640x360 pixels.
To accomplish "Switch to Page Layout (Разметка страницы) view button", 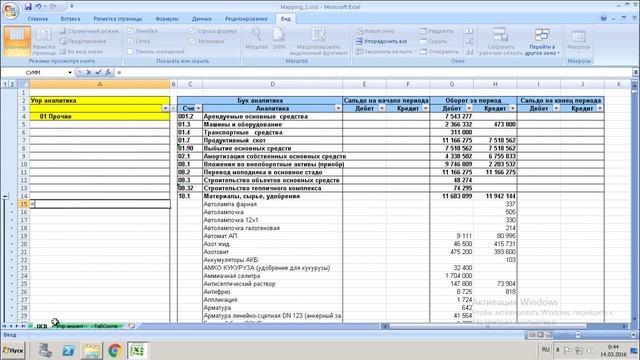I will (44, 42).
